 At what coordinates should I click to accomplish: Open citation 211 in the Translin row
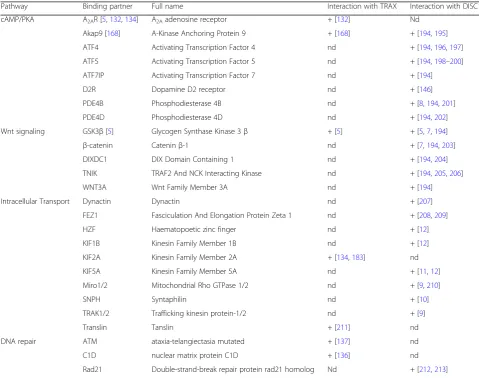click(342, 327)
